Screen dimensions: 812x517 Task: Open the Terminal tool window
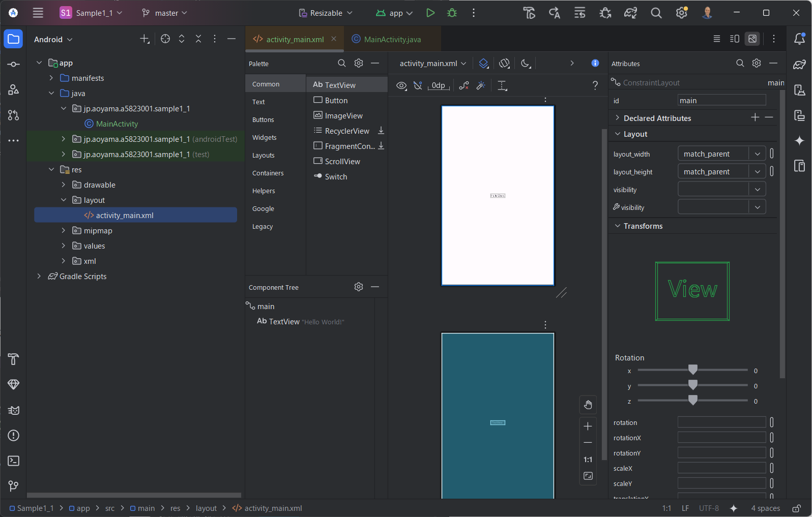pyautogui.click(x=14, y=461)
